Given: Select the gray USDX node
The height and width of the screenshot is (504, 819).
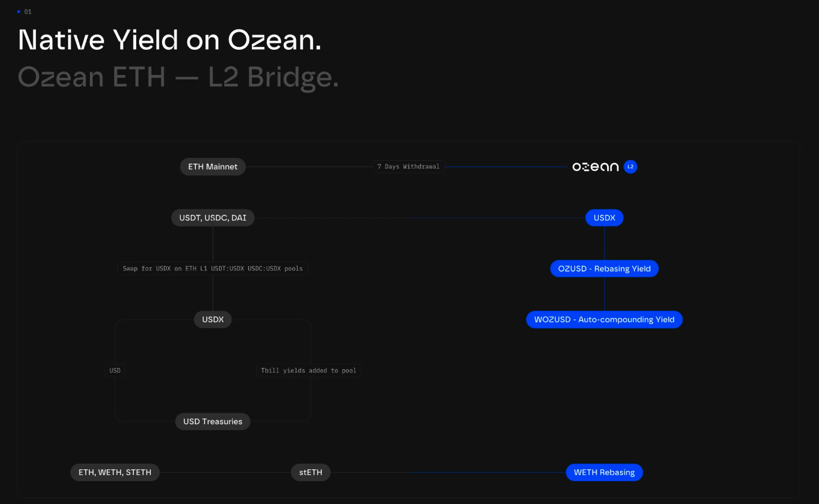Looking at the screenshot, I should click(x=213, y=320).
